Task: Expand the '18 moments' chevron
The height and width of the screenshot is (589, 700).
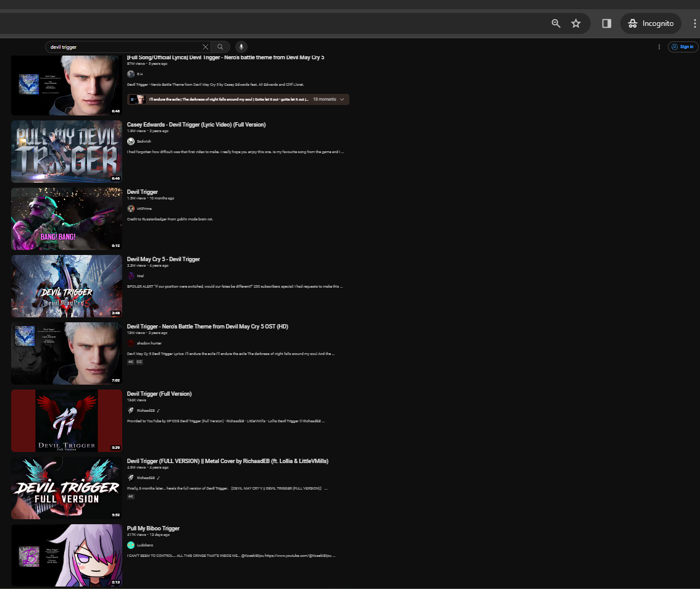Action: click(x=342, y=99)
